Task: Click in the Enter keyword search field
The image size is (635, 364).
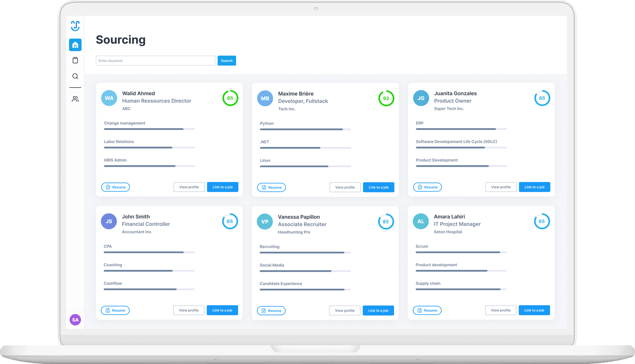Action: coord(155,61)
